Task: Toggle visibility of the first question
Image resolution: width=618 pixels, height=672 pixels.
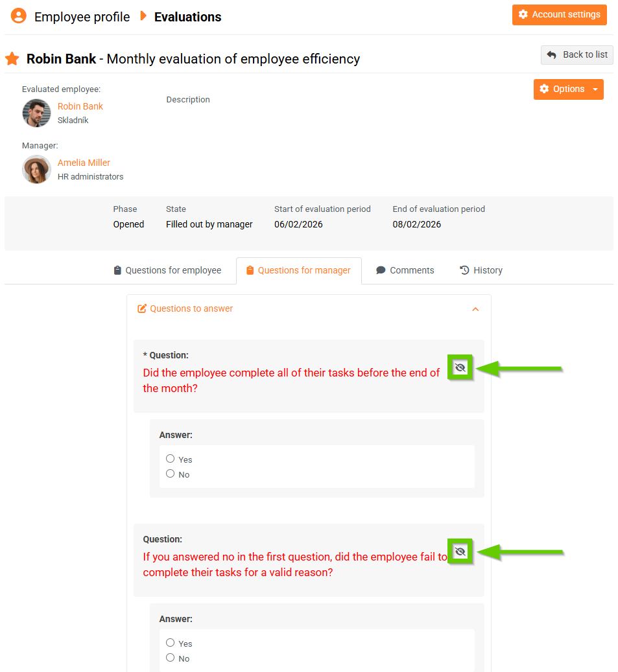Action: click(460, 368)
